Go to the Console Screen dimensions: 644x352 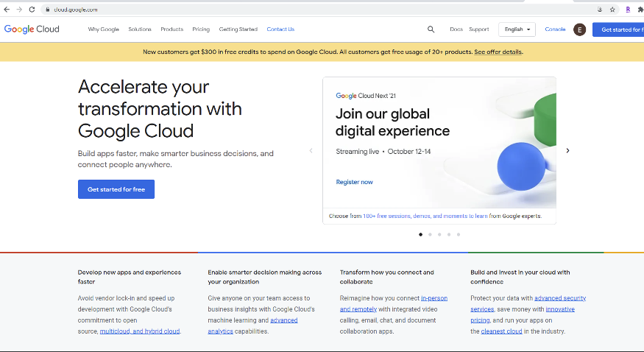[x=555, y=29]
